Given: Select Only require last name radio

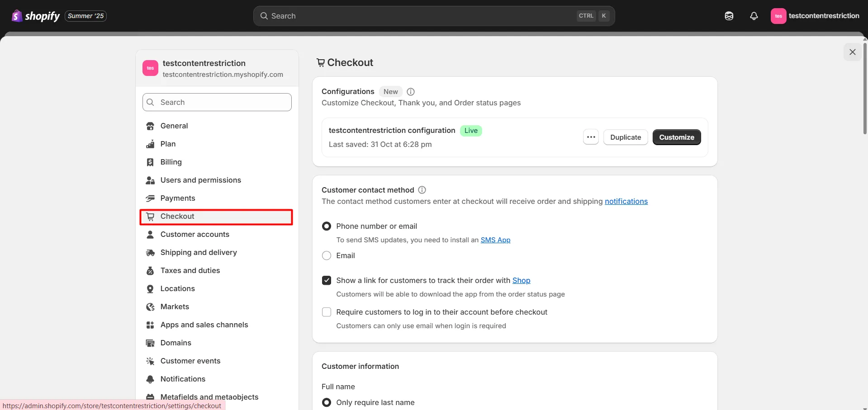Looking at the screenshot, I should point(327,402).
